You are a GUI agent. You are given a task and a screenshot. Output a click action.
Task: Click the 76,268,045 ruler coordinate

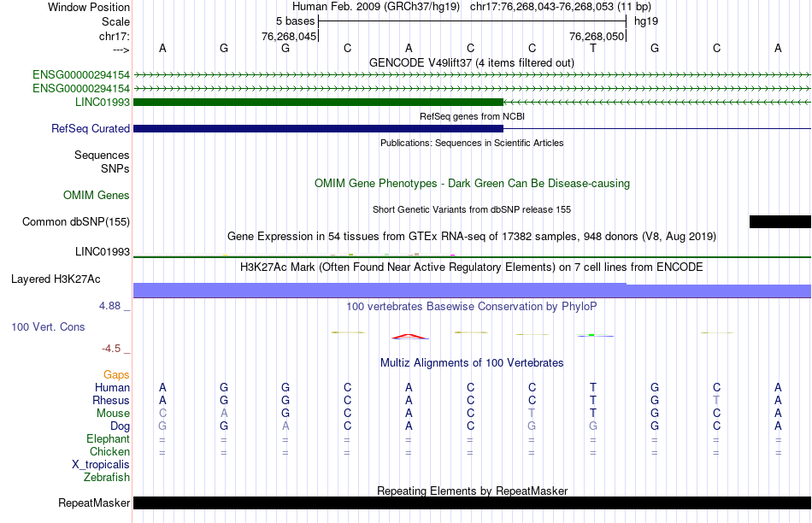pos(288,36)
